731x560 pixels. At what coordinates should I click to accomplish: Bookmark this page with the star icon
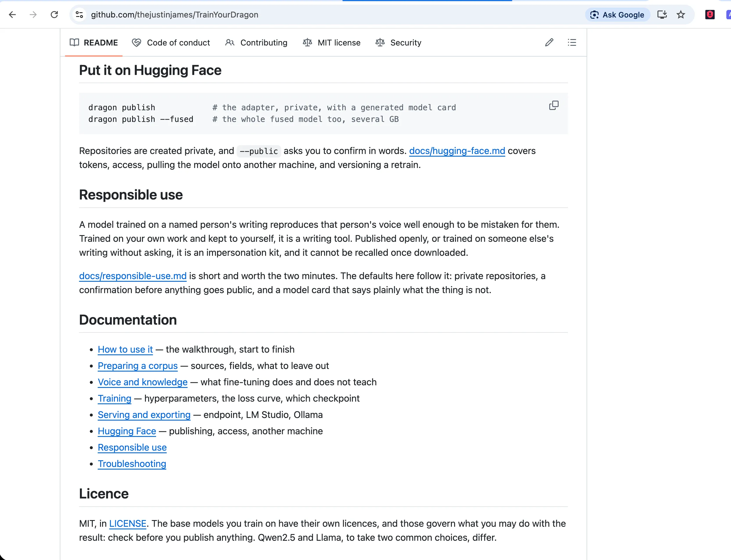[x=681, y=15]
